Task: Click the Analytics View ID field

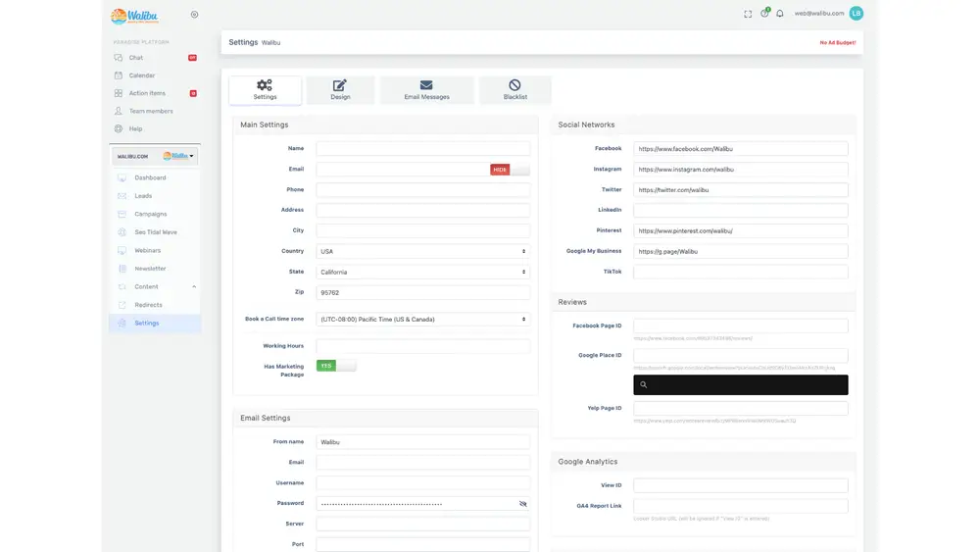Action: pos(741,485)
